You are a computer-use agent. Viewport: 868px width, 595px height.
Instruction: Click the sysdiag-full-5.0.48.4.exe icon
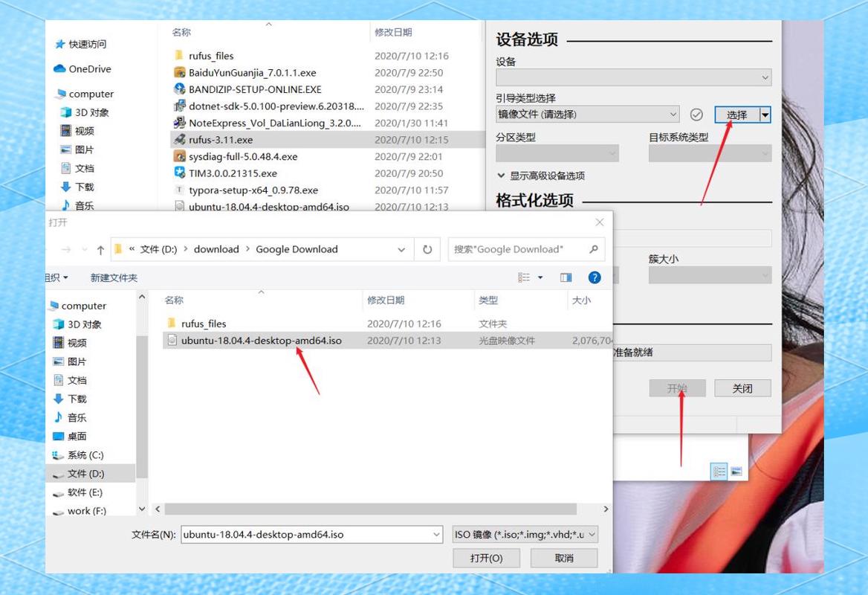point(179,156)
